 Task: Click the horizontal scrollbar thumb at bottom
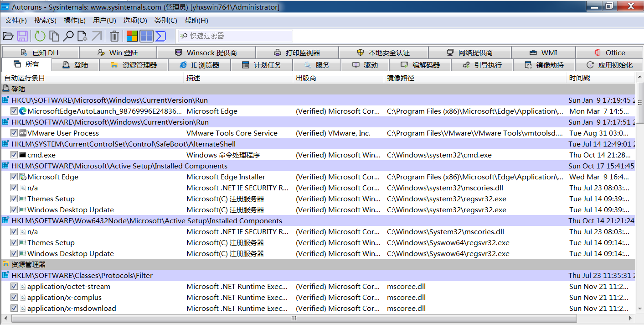(294, 318)
